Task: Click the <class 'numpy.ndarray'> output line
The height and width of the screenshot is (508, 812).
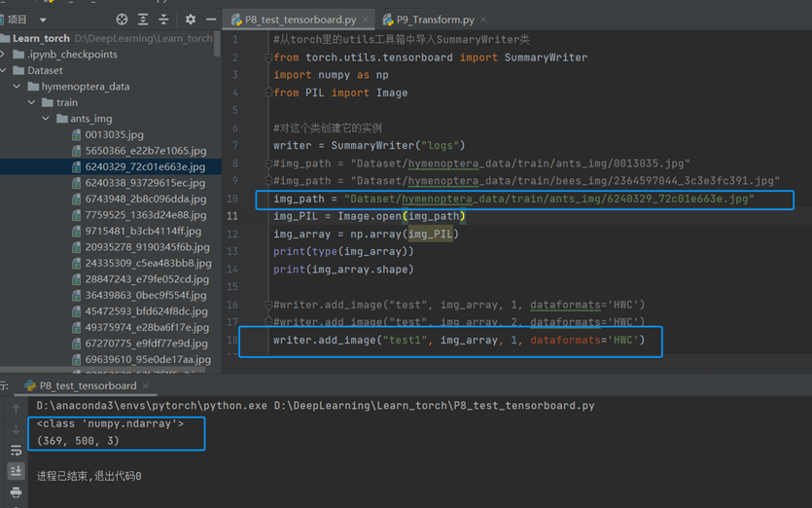Action: click(110, 423)
